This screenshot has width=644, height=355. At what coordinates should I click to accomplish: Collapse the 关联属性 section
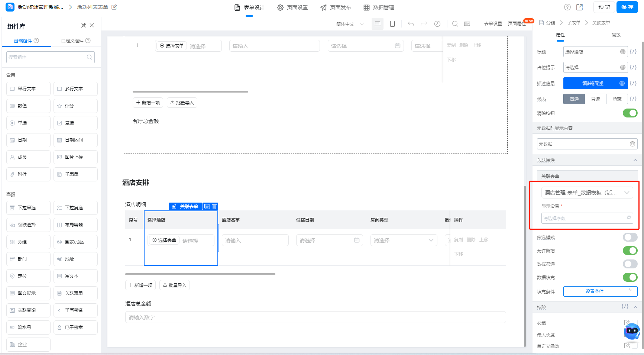pos(635,160)
